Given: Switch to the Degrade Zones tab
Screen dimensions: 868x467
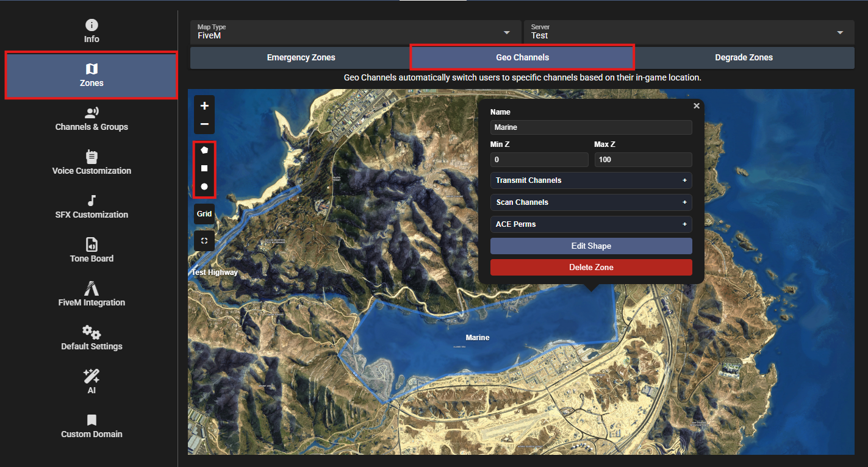Looking at the screenshot, I should [x=744, y=57].
